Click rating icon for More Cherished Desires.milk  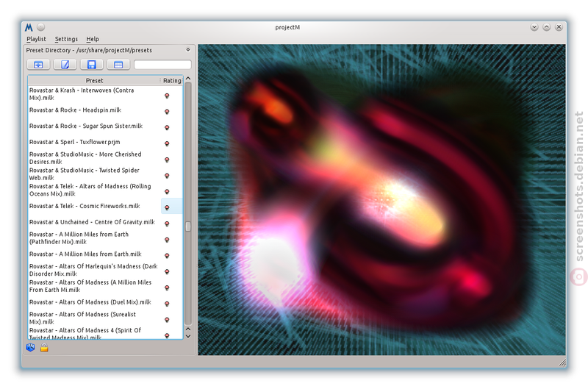pyautogui.click(x=168, y=160)
